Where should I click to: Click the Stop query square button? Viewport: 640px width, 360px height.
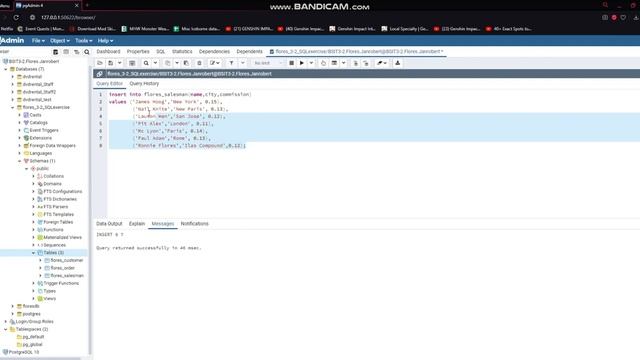pyautogui.click(x=291, y=63)
